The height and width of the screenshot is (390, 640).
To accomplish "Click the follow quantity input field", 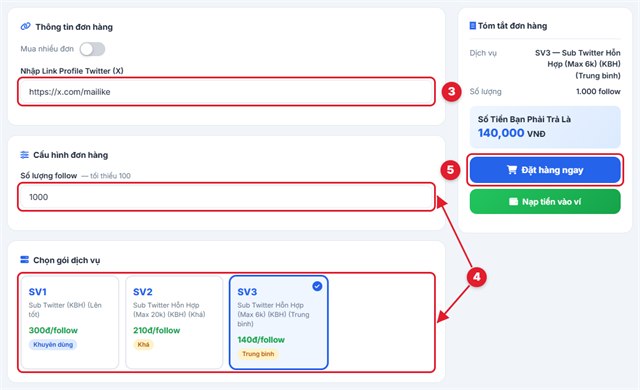I will [227, 197].
